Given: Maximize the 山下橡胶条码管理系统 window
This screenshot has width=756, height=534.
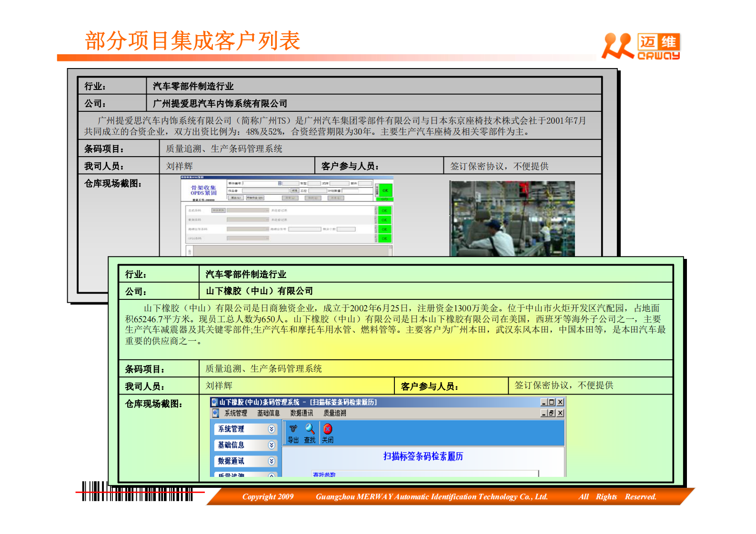Looking at the screenshot, I should [552, 402].
